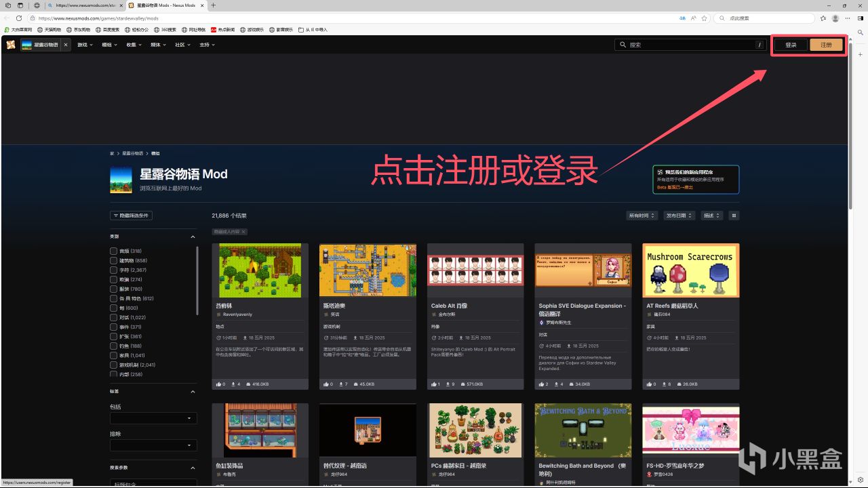The image size is (868, 488).
Task: Click the orange 注册 button
Action: pos(826,45)
